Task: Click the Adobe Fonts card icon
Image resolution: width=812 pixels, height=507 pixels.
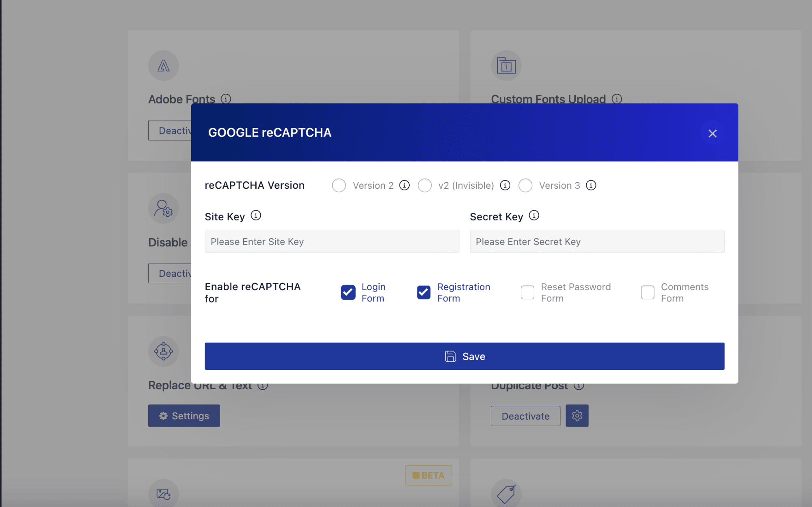Action: tap(163, 65)
